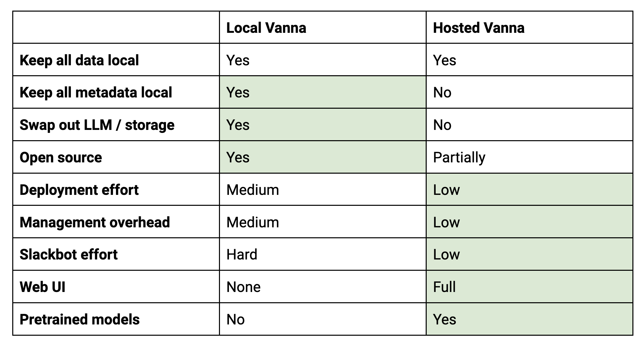Click the Partially cell under Hosted Vanna
The height and width of the screenshot is (344, 644).
pyautogui.click(x=529, y=157)
